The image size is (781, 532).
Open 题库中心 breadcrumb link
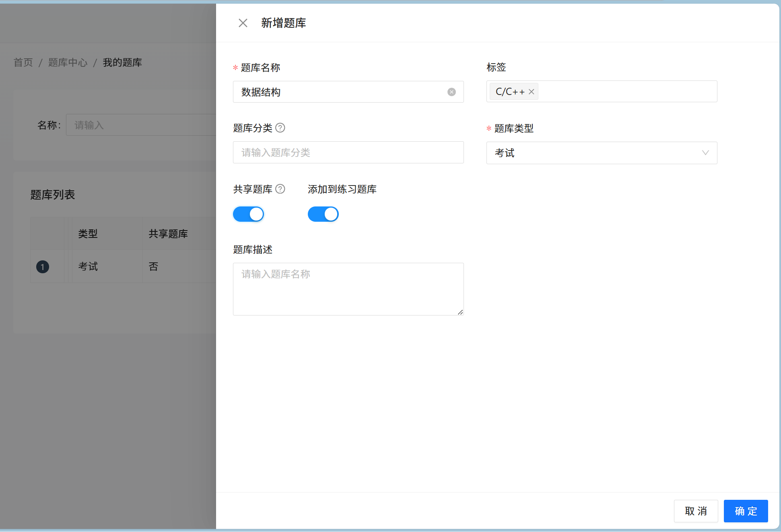tap(68, 63)
